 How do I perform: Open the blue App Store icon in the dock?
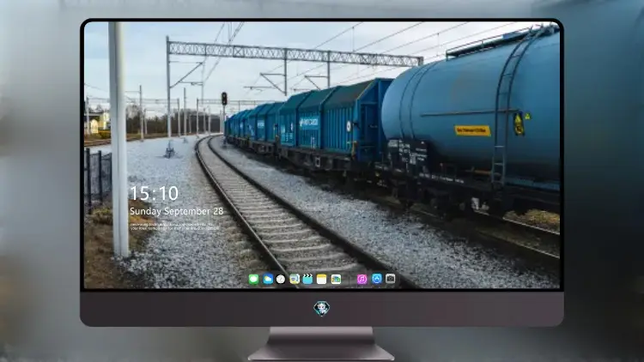377,279
